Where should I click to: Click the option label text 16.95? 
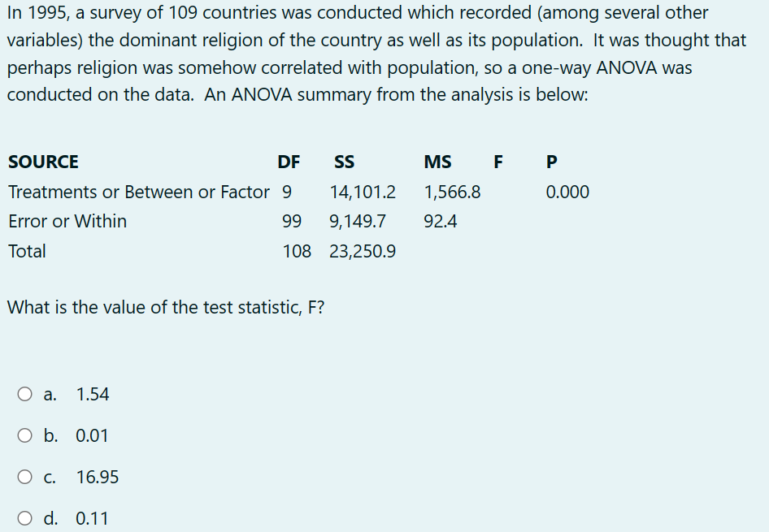[x=98, y=477]
